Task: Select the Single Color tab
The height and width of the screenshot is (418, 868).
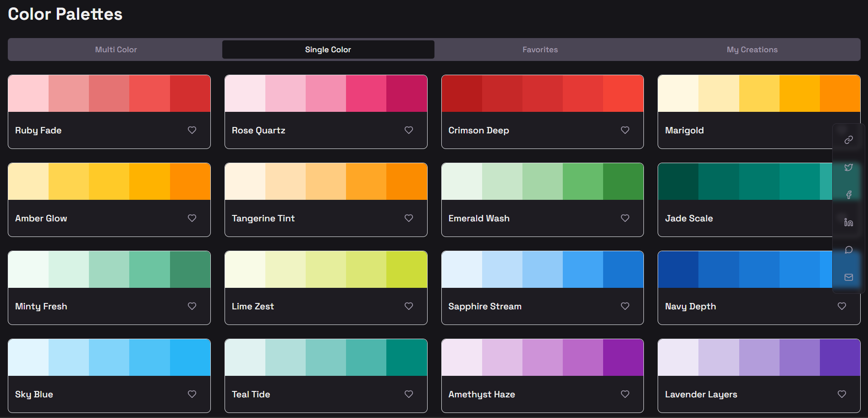Action: (328, 49)
